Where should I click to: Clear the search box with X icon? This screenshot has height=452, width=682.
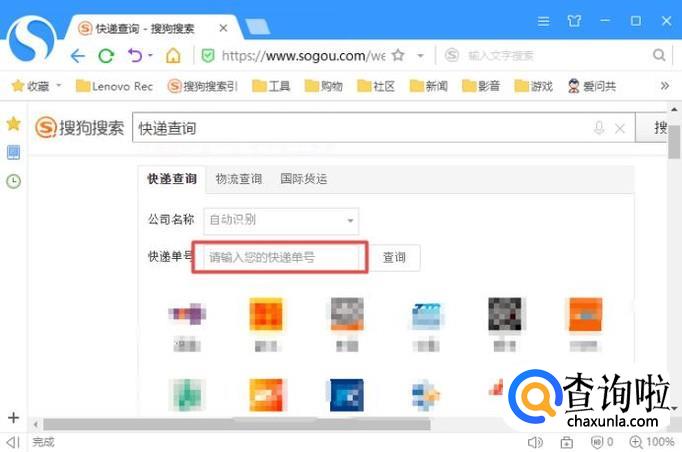[x=620, y=128]
